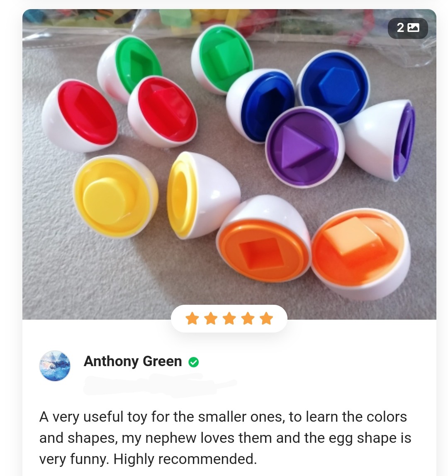Viewport: 448px width, 476px height.
Task: Click the green verified checkmark beside Anthony Green
Action: coord(193,362)
